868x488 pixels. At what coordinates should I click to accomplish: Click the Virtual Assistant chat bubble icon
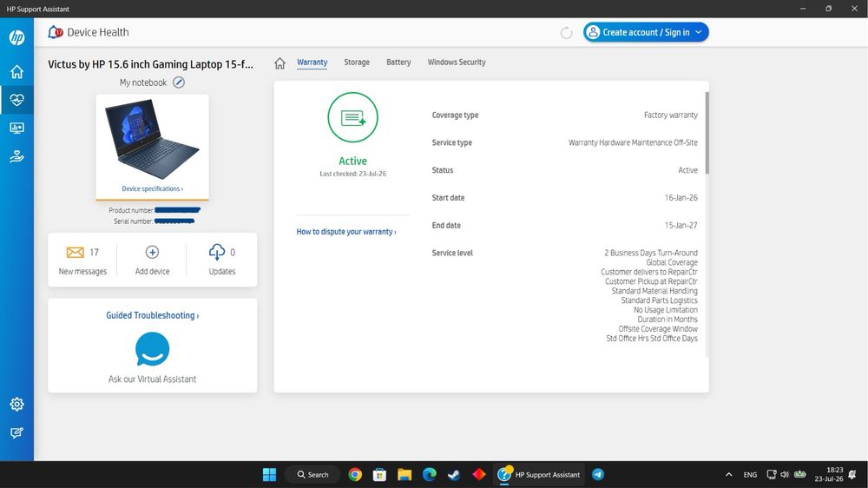pyautogui.click(x=152, y=349)
